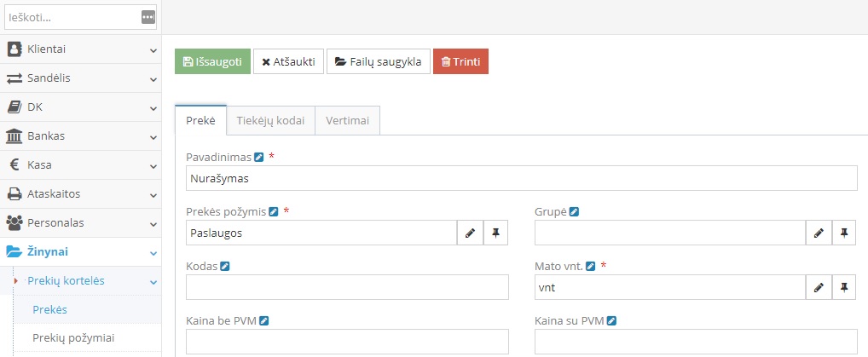Click the search options ellipsis icon
Screen dimensions: 868x357
point(148,17)
